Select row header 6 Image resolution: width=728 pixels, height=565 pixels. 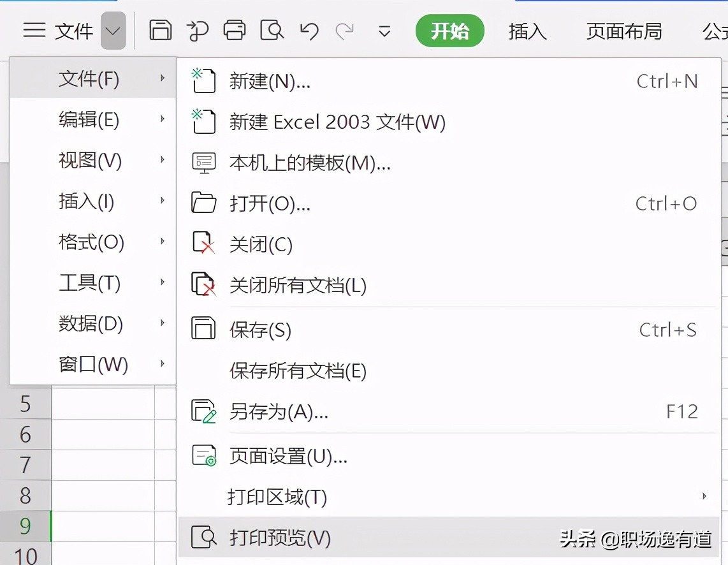[x=25, y=434]
